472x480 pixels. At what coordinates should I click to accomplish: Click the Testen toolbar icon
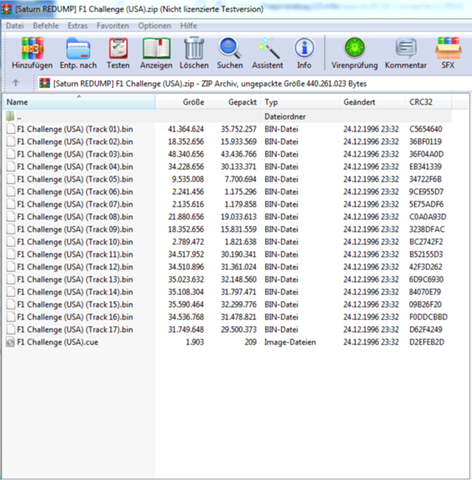click(x=118, y=48)
